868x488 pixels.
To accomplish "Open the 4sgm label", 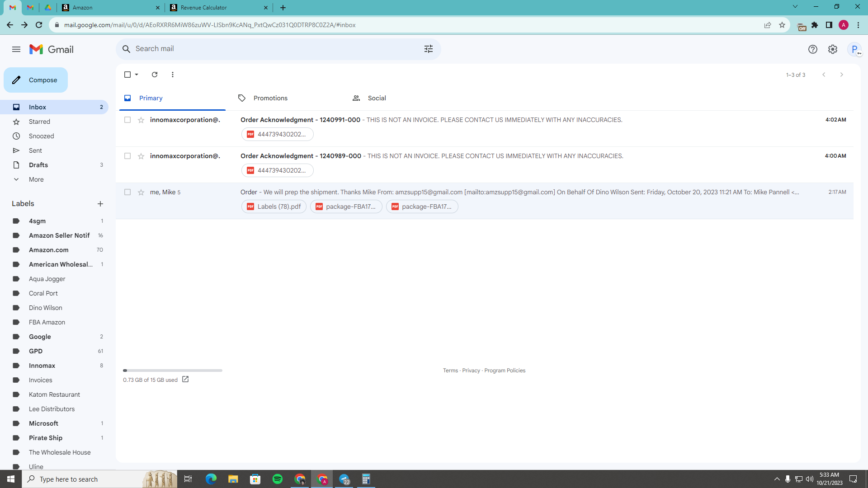I will click(54, 221).
